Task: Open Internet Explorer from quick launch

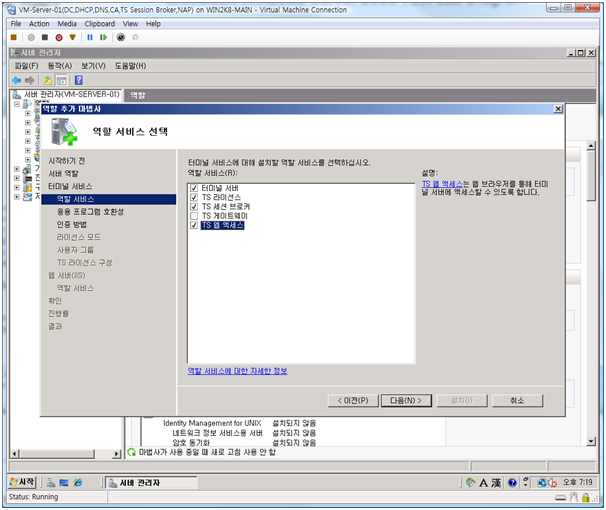Action: 78,483
